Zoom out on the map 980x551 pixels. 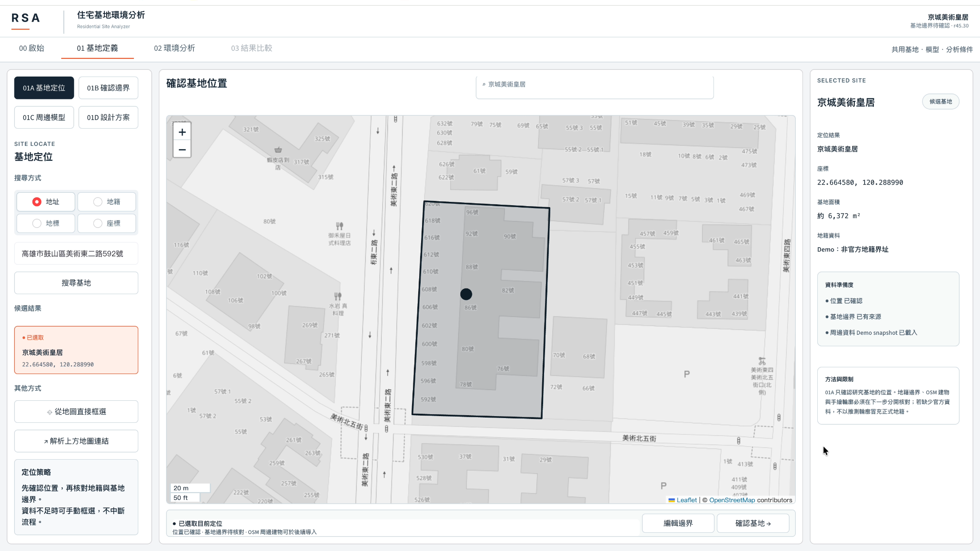182,149
